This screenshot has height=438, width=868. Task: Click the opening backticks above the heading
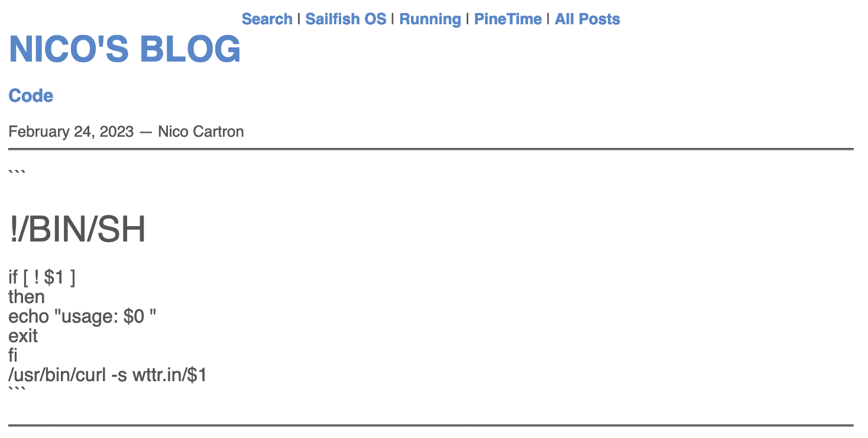[x=17, y=173]
